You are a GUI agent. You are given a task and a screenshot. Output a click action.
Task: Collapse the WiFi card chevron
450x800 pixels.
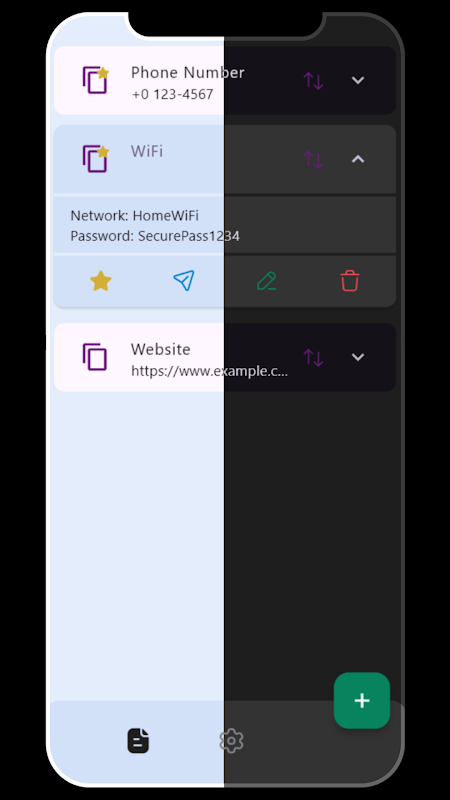[x=358, y=159]
